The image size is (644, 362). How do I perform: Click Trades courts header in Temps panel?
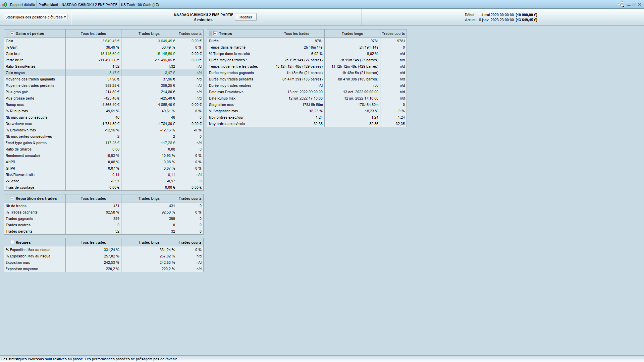[393, 34]
